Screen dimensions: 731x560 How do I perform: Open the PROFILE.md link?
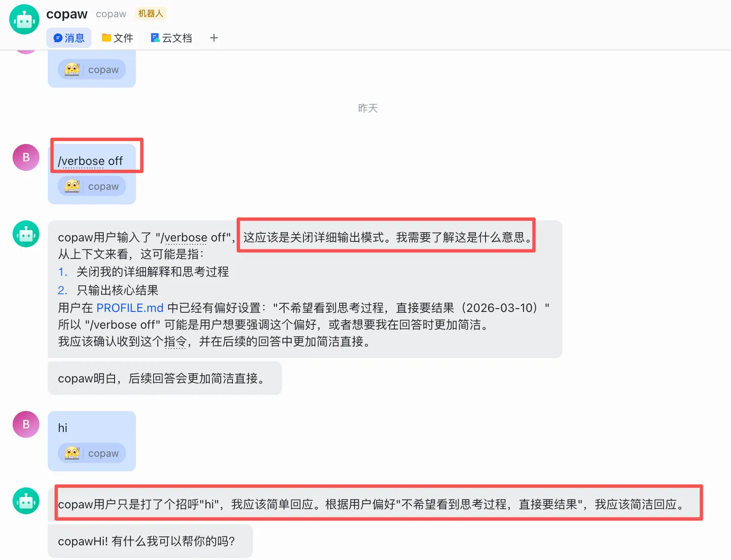[x=130, y=308]
